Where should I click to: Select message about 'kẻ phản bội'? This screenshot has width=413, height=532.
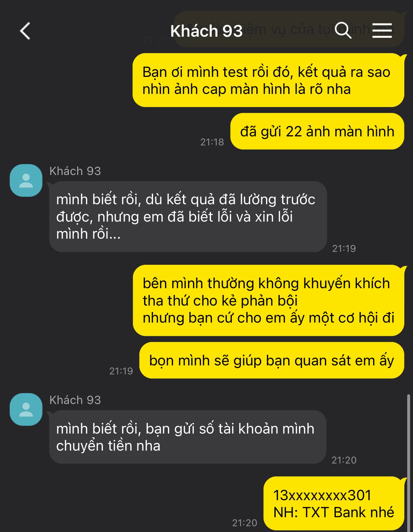268,300
